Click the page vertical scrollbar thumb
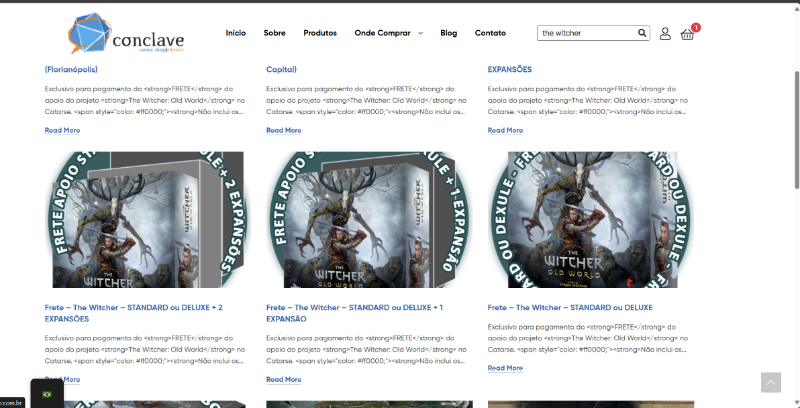The height and width of the screenshot is (408, 800). [x=796, y=130]
